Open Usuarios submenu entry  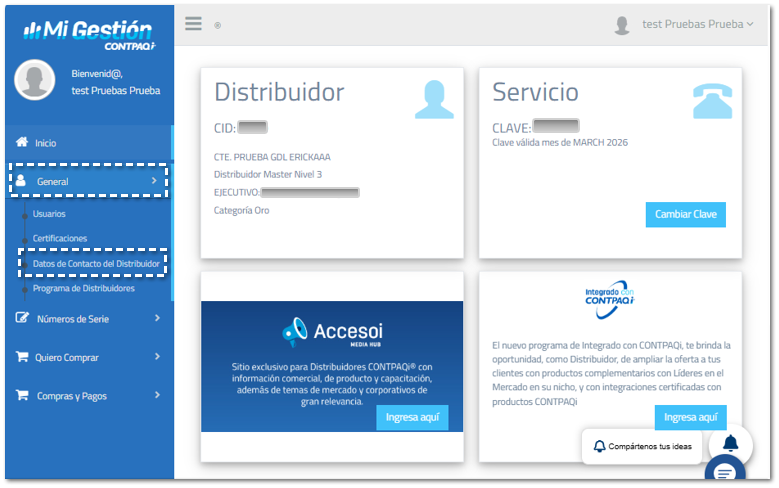(49, 214)
